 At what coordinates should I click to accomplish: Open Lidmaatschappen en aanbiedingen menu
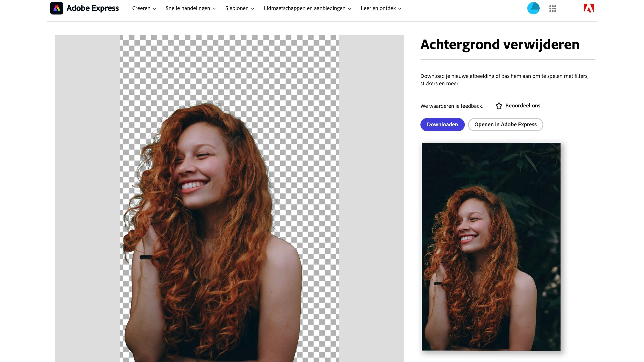click(305, 8)
